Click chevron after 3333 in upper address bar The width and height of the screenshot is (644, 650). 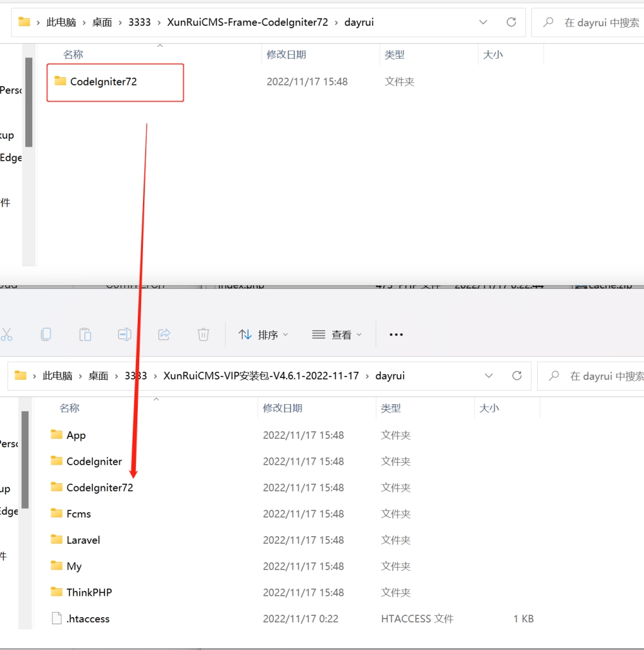tap(159, 23)
